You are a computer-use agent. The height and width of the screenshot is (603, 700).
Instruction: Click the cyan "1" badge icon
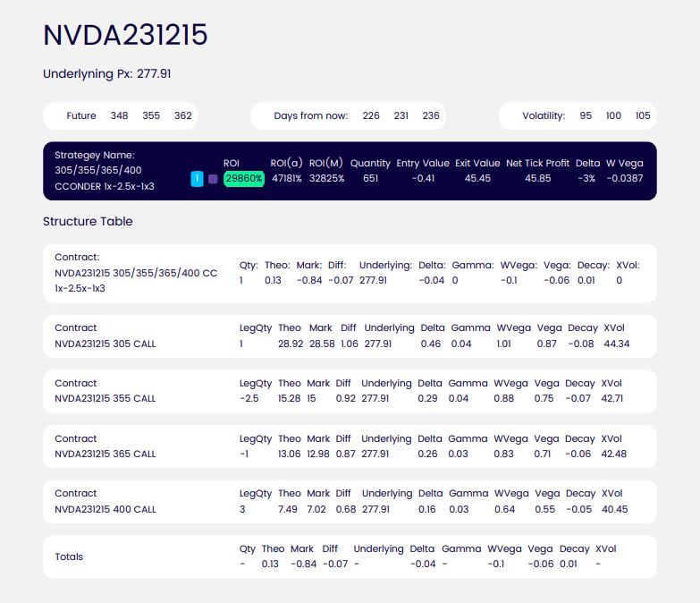point(197,179)
